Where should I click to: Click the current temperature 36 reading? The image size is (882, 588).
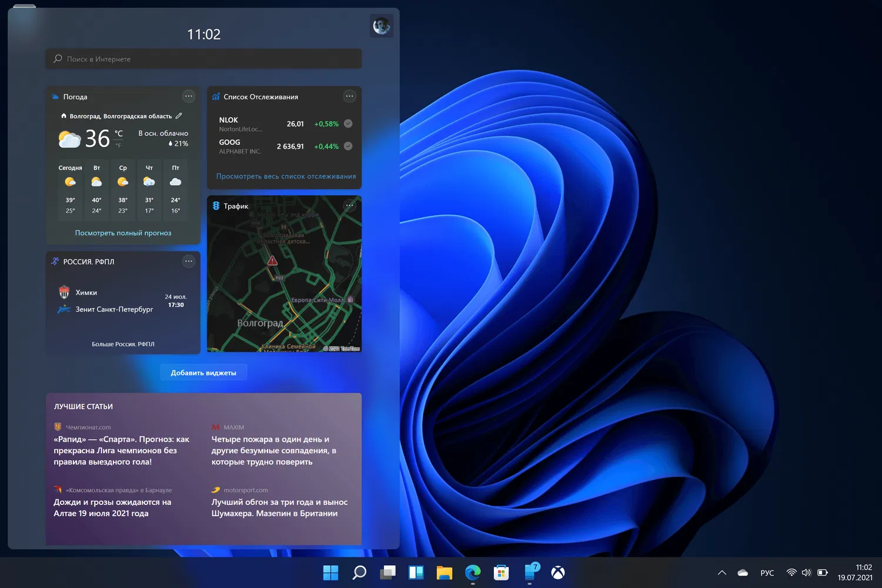coord(98,139)
